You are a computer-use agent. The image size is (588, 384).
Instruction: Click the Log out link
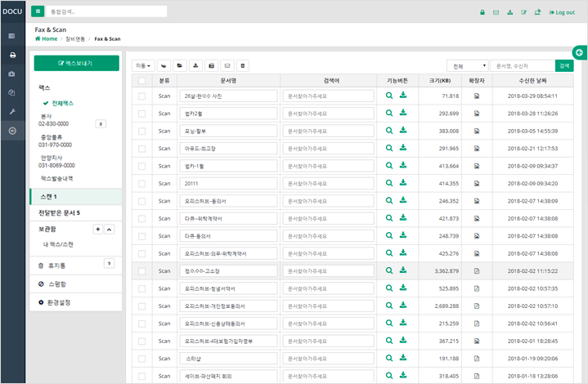pyautogui.click(x=562, y=12)
